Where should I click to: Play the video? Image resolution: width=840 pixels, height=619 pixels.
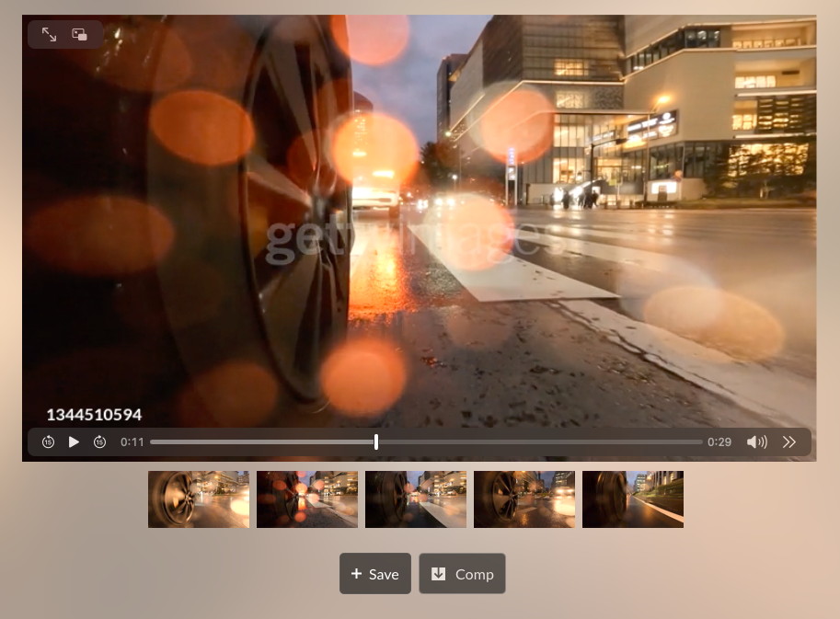point(74,442)
